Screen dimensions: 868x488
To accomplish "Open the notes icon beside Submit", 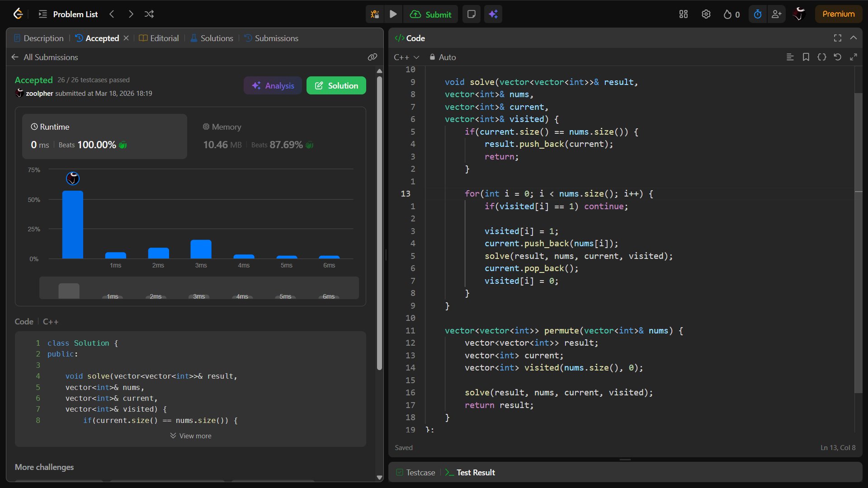I will click(471, 14).
